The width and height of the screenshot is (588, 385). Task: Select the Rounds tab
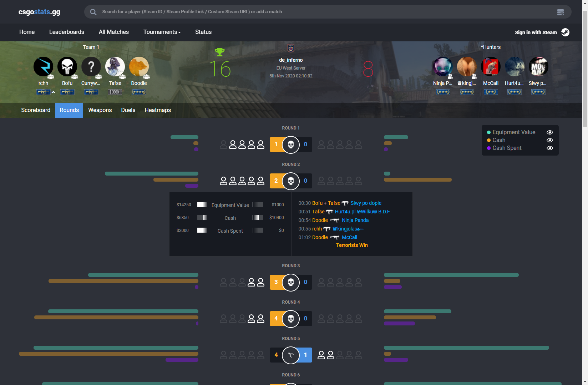69,110
